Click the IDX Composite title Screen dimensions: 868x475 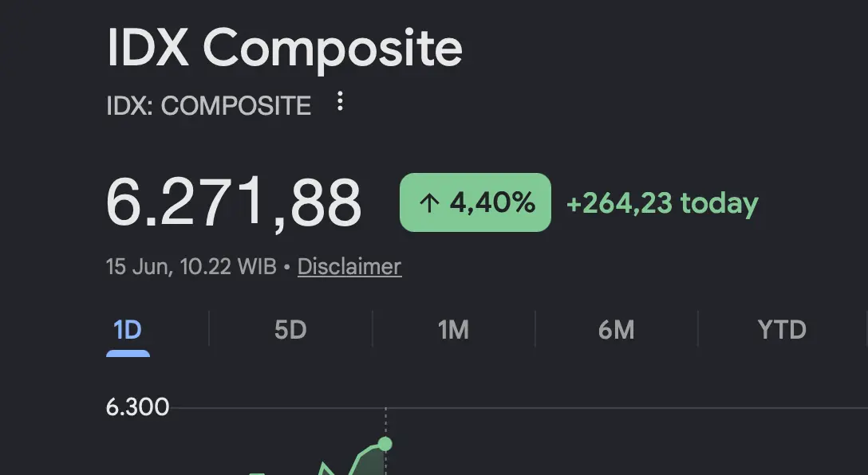[x=284, y=49]
